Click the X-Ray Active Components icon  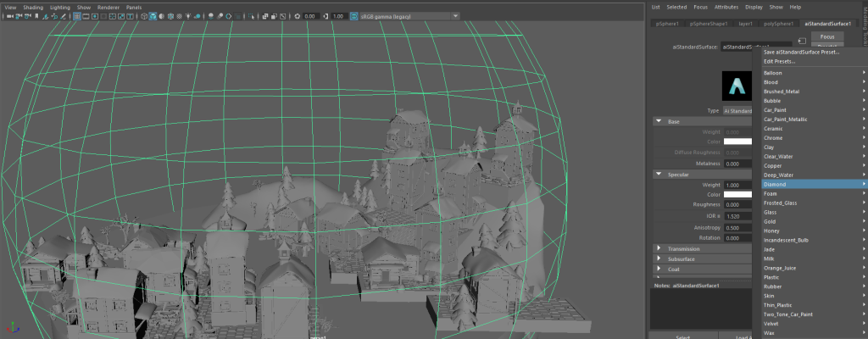[274, 16]
